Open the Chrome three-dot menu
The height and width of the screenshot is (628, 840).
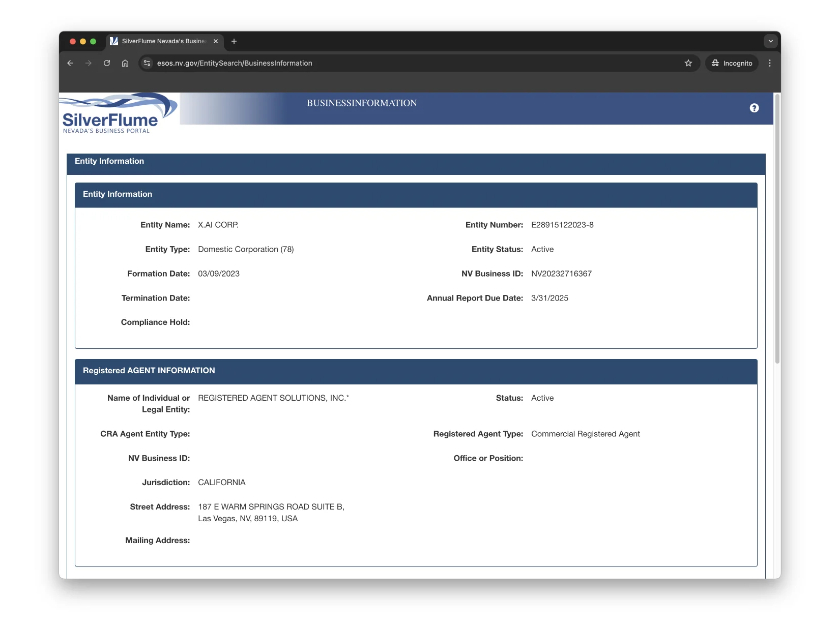(770, 63)
